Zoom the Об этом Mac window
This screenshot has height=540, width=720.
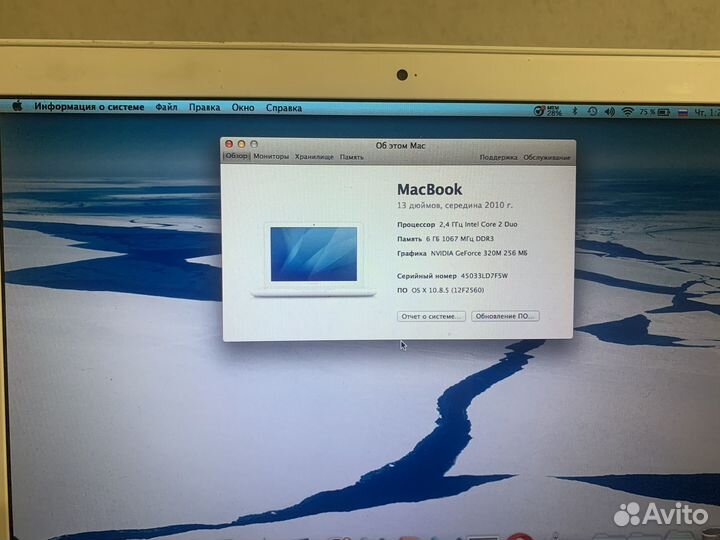coord(254,144)
